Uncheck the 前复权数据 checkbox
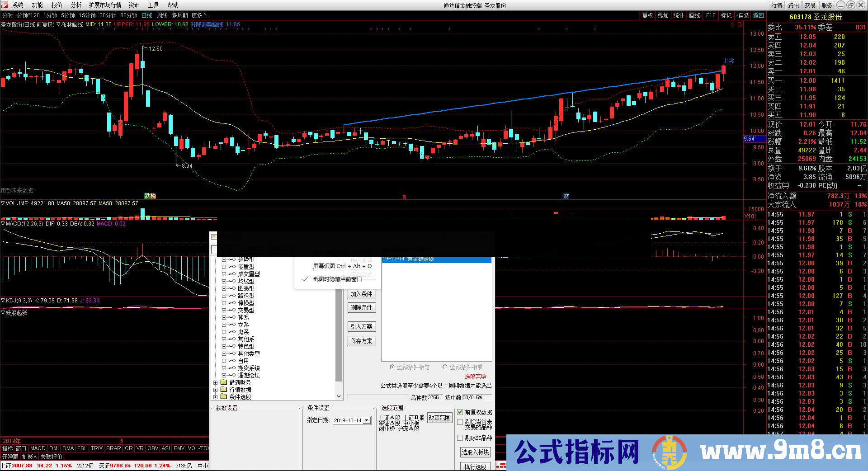Screen dimensions: 868x471 tap(460, 413)
